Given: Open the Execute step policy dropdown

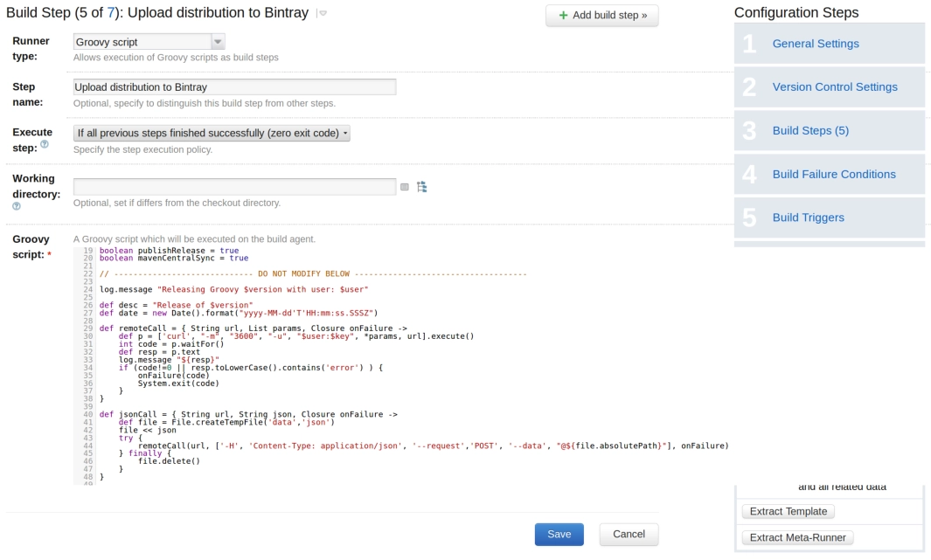Looking at the screenshot, I should [x=212, y=133].
